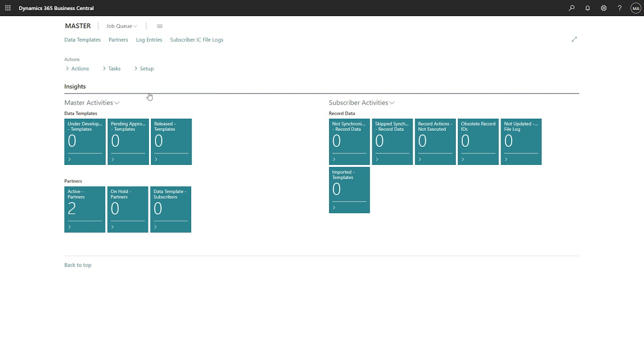The width and height of the screenshot is (644, 362).
Task: Go to Log Entries
Action: (x=149, y=40)
